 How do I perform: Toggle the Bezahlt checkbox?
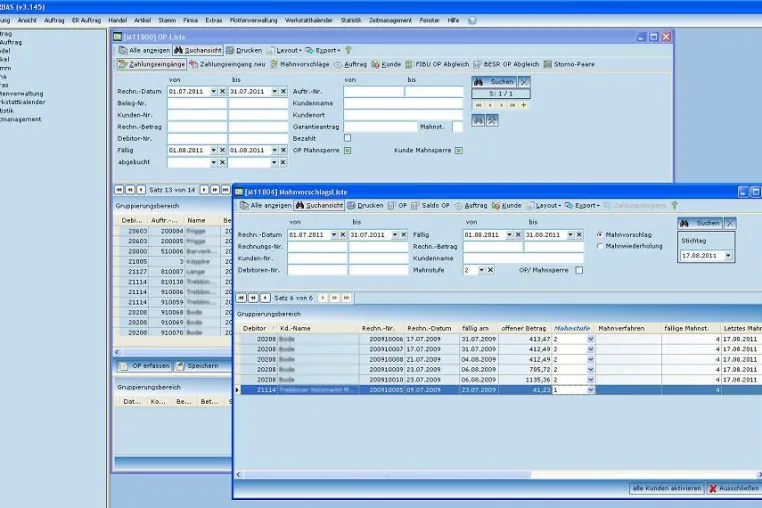(x=347, y=138)
